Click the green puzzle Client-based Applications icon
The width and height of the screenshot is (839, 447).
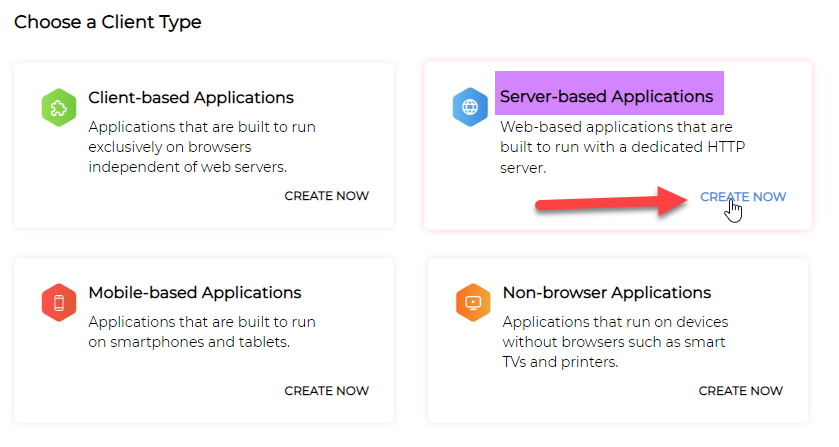click(59, 108)
